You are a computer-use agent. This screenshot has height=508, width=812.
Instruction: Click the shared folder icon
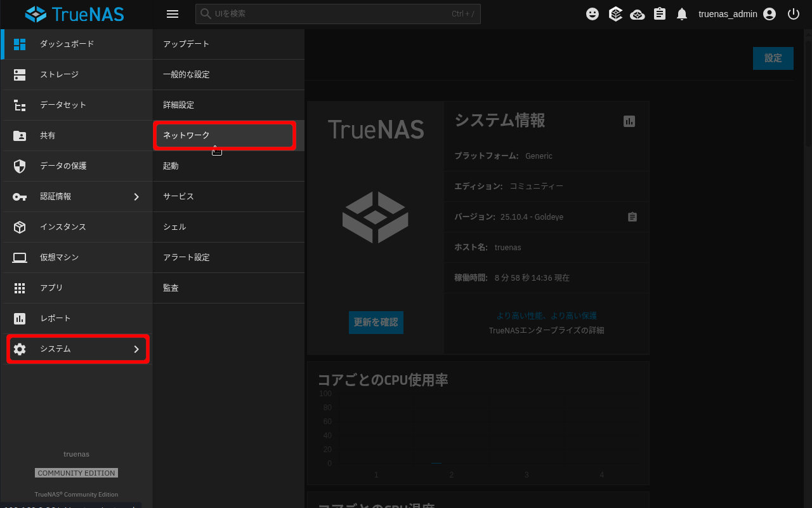point(20,135)
